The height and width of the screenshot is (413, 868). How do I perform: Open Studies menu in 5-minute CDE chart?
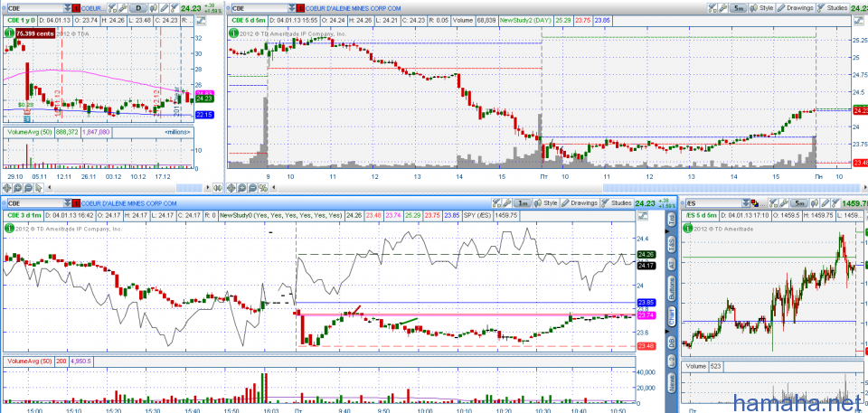click(833, 8)
